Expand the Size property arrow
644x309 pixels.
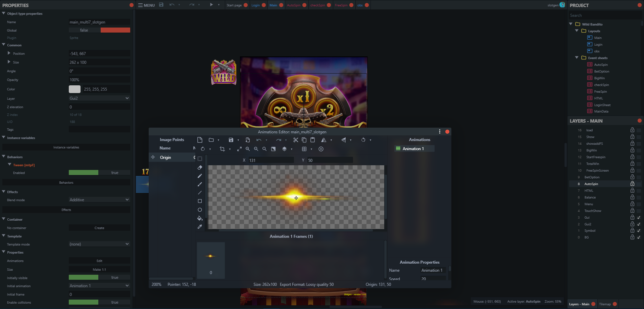click(9, 62)
